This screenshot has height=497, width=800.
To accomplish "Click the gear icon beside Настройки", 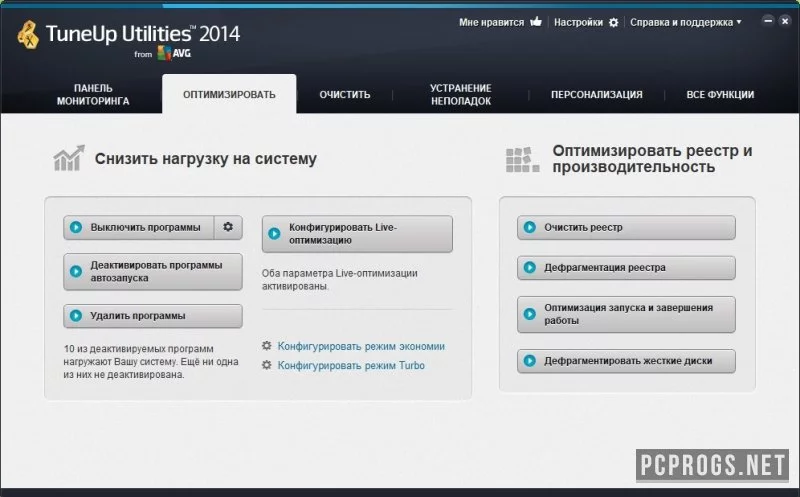I will point(614,22).
